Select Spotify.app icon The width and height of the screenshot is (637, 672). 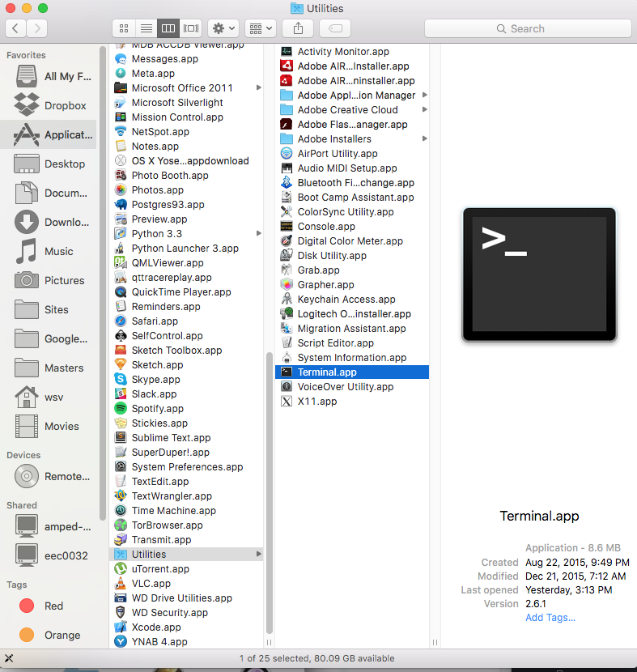click(x=121, y=408)
